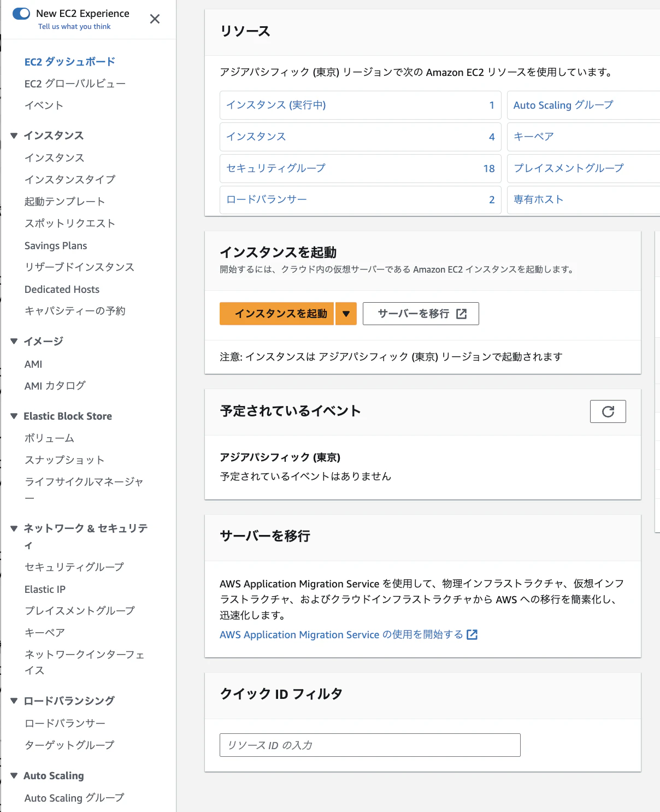The image size is (660, 812).
Task: Open スナップショット in sidebar
Action: coord(64,460)
